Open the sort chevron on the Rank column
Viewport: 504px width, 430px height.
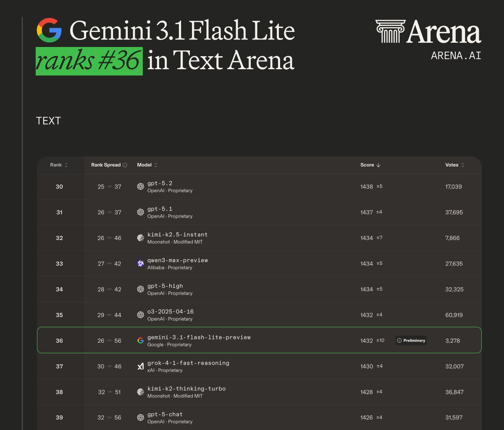(66, 165)
